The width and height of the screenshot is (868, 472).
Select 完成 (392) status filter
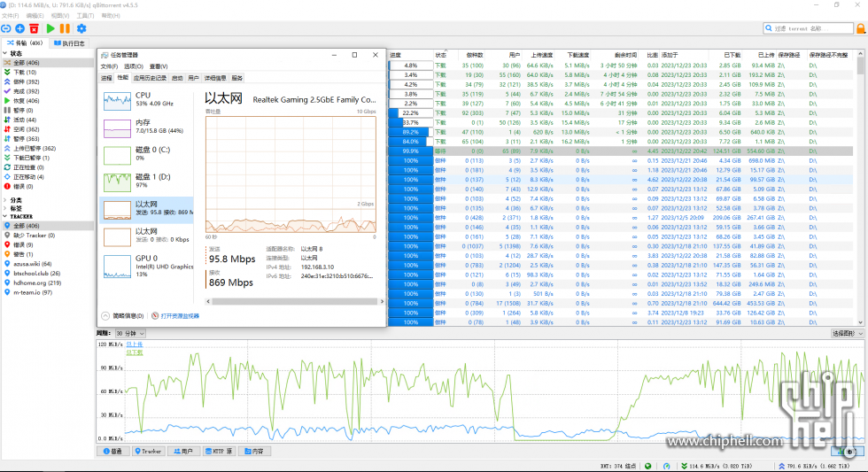[26, 91]
